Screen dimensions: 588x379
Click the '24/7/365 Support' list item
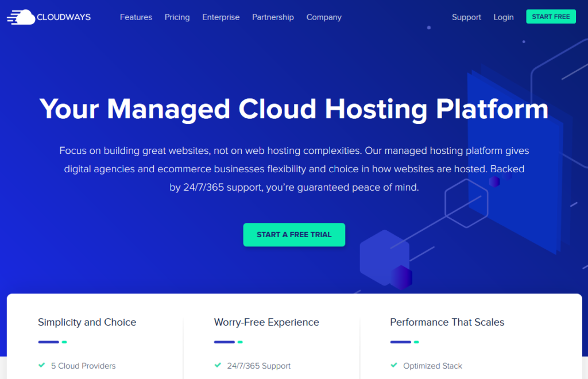pos(259,366)
